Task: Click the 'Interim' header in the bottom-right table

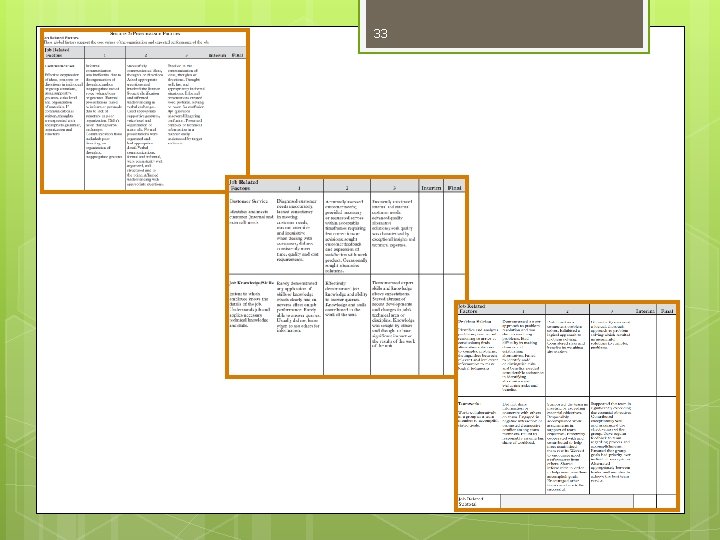Action: click(645, 311)
